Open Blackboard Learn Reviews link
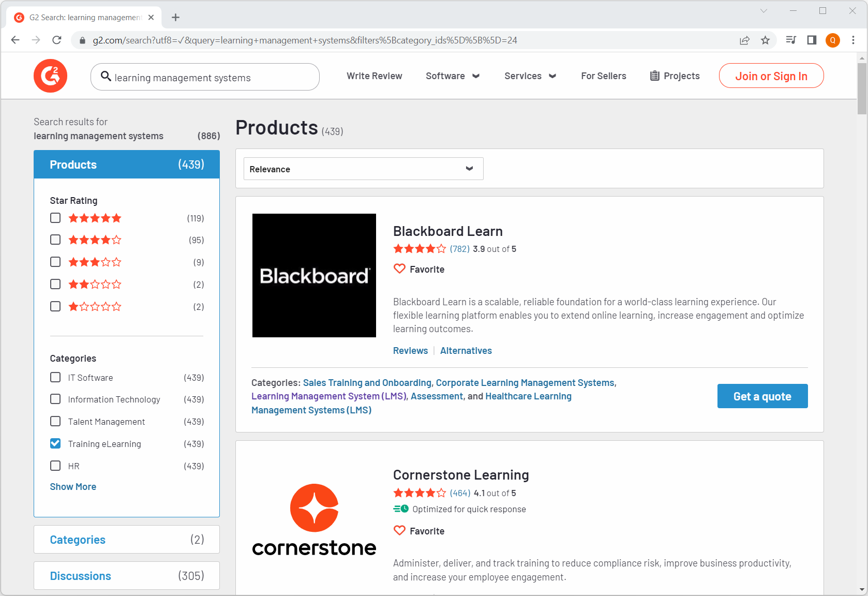 [x=410, y=351]
